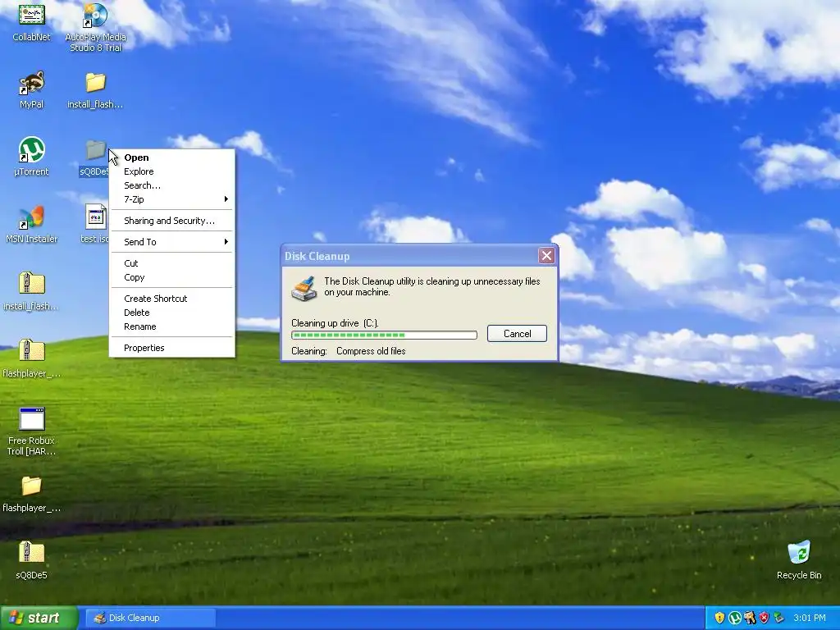This screenshot has width=840, height=630.
Task: Click the yellow shield updates tray icon
Action: click(719, 618)
